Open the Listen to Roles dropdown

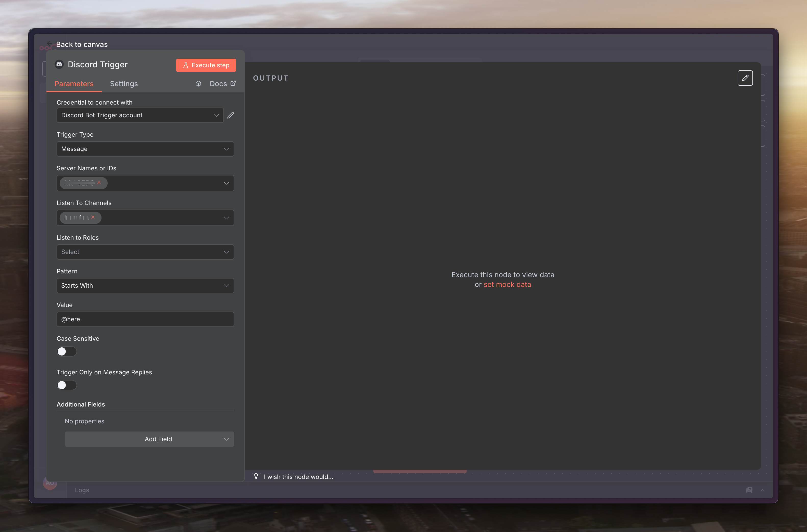145,252
